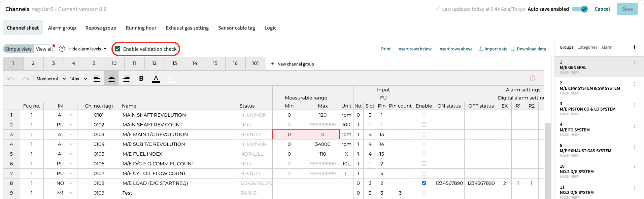The image size is (644, 199).
Task: Uncheck Enable box for M/E LOAD row
Action: pyautogui.click(x=424, y=183)
